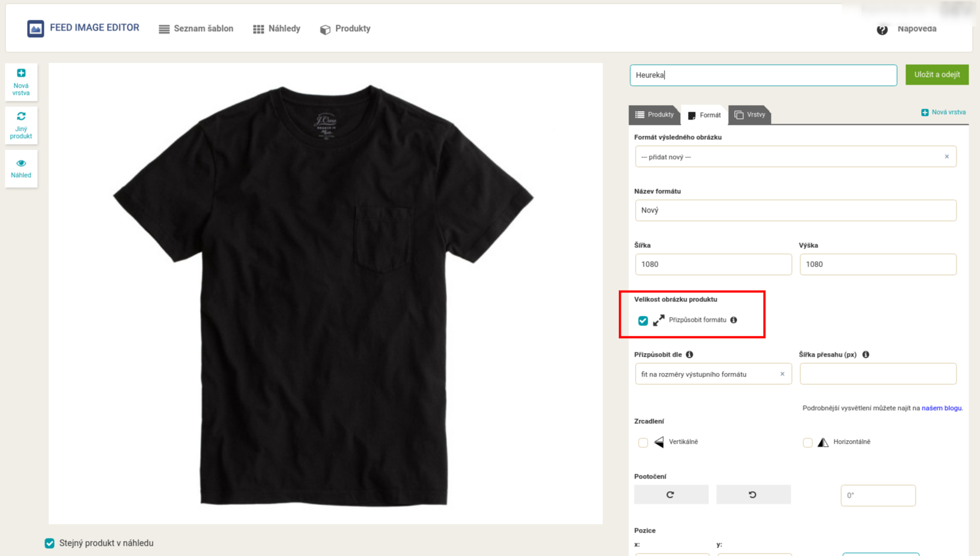The height and width of the screenshot is (556, 980).
Task: Click info icon next to Přizpůsobit dle
Action: coord(690,355)
